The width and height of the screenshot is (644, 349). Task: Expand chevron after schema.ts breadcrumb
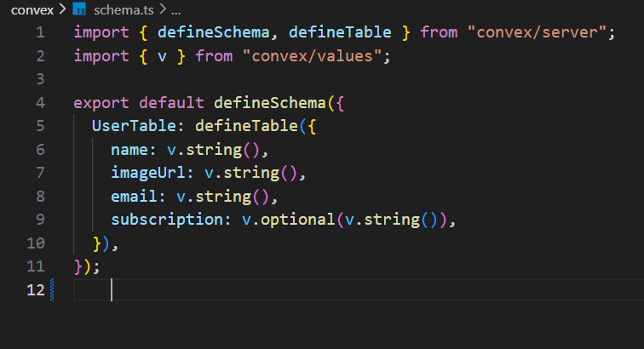click(163, 9)
